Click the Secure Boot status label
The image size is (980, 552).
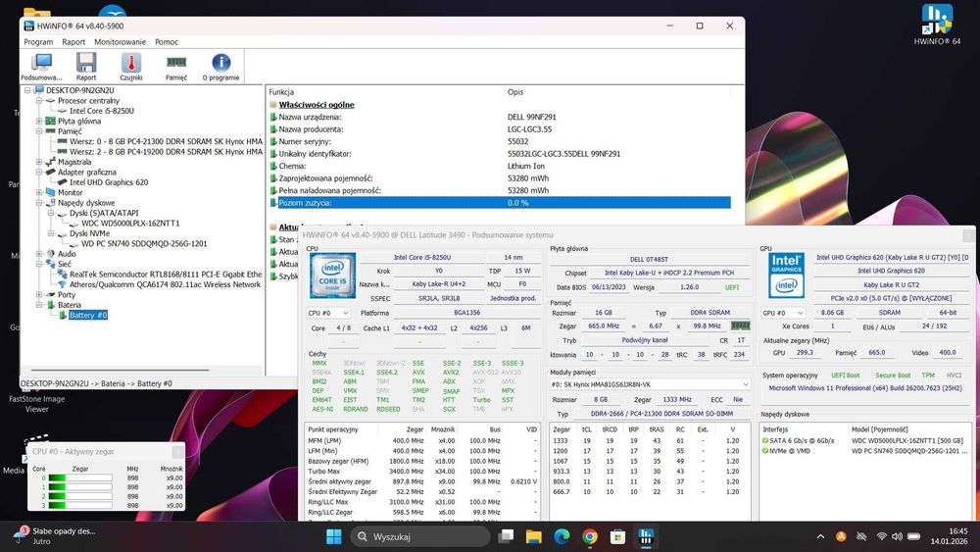tap(893, 376)
